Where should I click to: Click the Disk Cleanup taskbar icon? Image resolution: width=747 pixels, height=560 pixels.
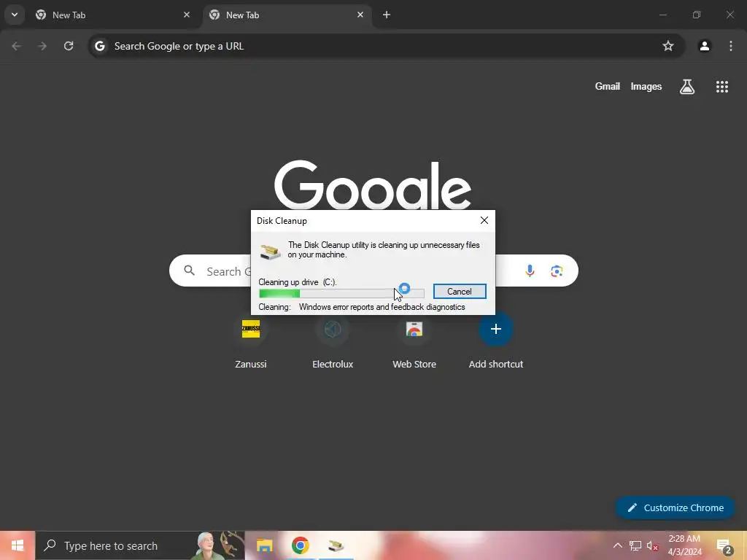click(336, 545)
